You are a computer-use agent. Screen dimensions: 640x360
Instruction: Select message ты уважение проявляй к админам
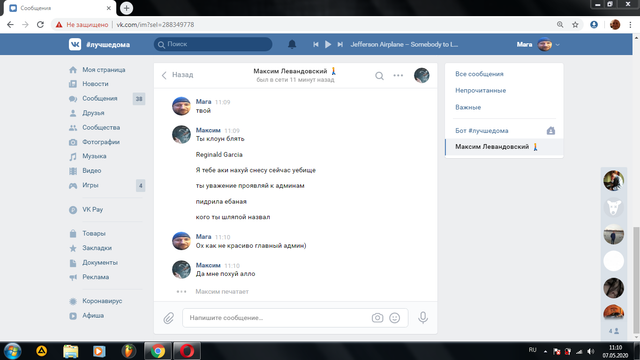click(250, 186)
